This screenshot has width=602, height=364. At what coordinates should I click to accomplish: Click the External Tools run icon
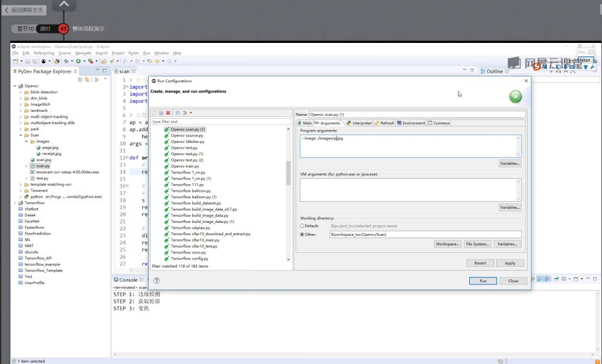click(x=90, y=61)
